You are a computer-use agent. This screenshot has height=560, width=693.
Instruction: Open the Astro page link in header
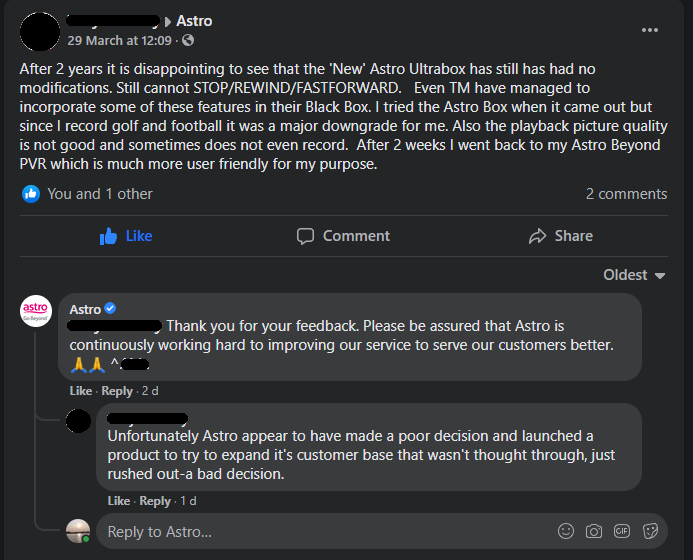(194, 21)
